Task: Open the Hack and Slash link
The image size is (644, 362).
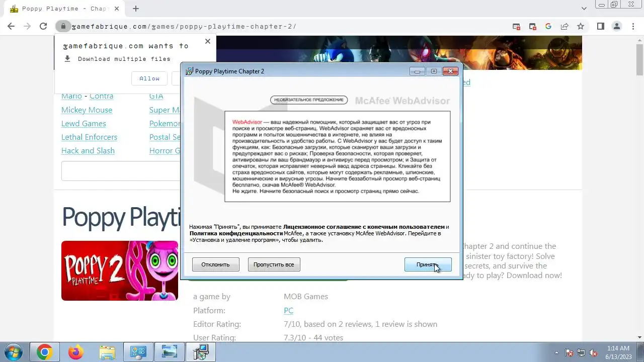Action: point(88,151)
